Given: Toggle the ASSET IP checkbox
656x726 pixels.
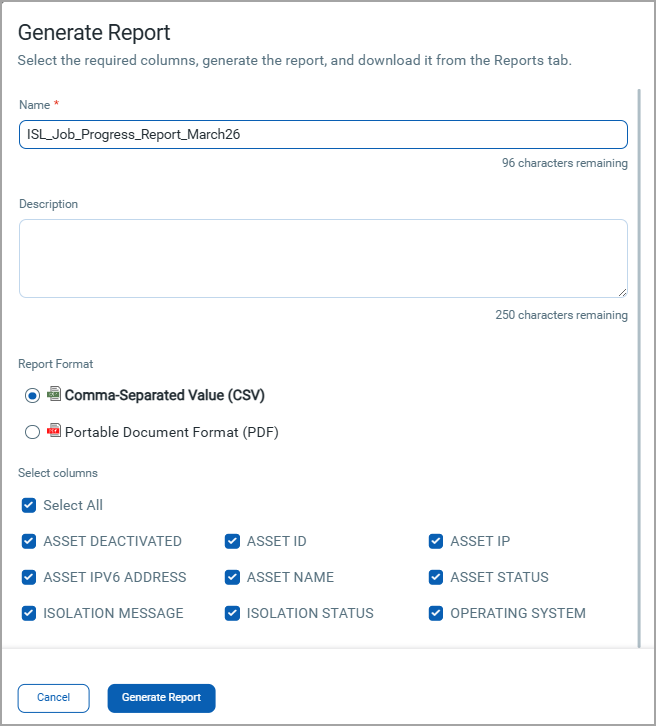Looking at the screenshot, I should [x=436, y=541].
